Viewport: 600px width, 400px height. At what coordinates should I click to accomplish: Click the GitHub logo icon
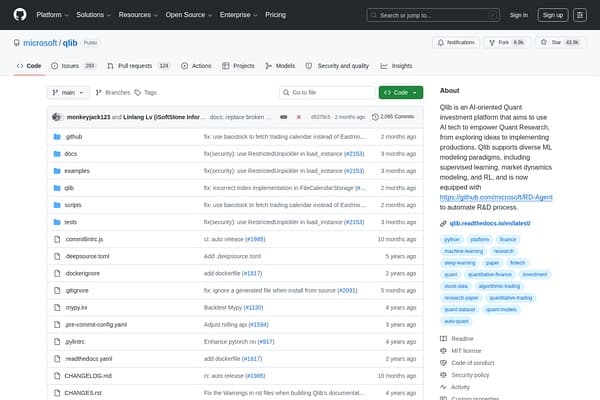click(x=20, y=15)
